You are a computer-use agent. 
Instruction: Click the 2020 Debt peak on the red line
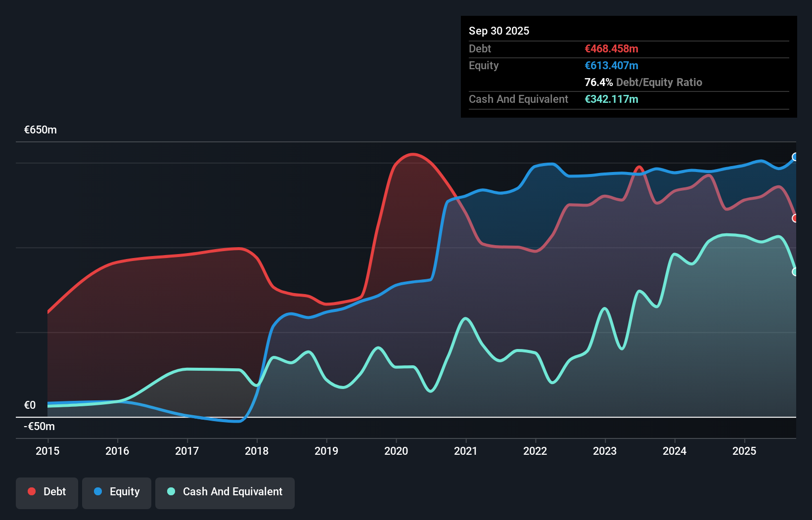click(413, 155)
